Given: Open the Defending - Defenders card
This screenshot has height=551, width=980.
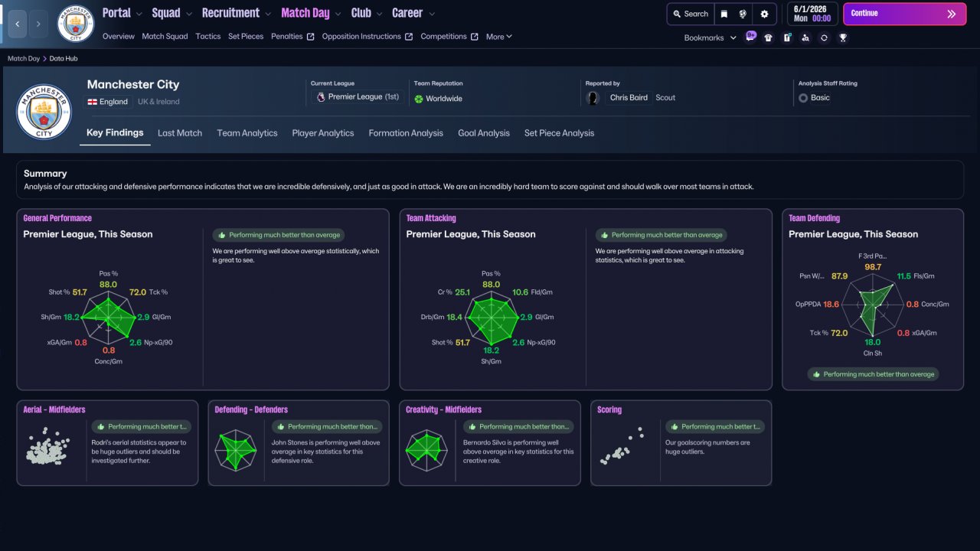Looking at the screenshot, I should coord(299,443).
